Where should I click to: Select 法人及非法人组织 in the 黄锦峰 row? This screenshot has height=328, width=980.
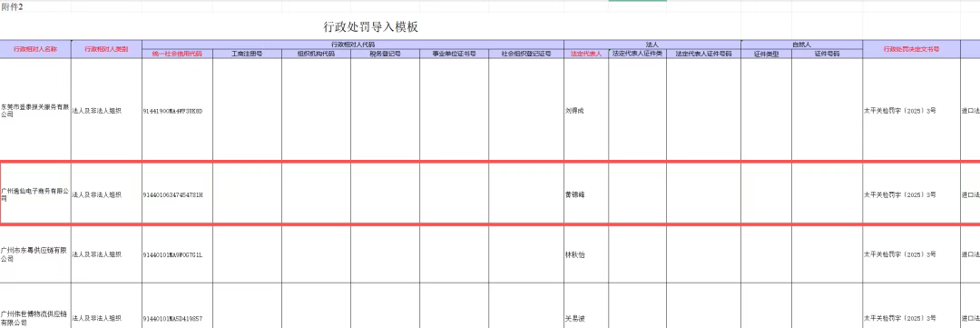(106, 194)
